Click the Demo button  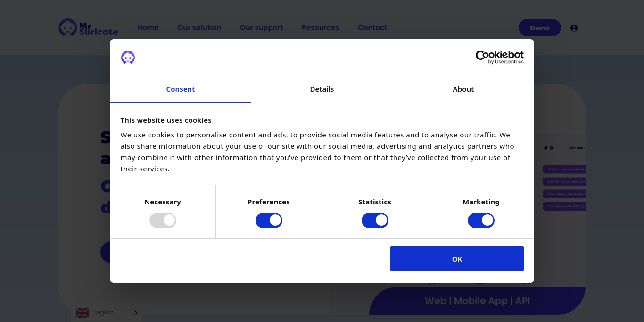coord(539,28)
